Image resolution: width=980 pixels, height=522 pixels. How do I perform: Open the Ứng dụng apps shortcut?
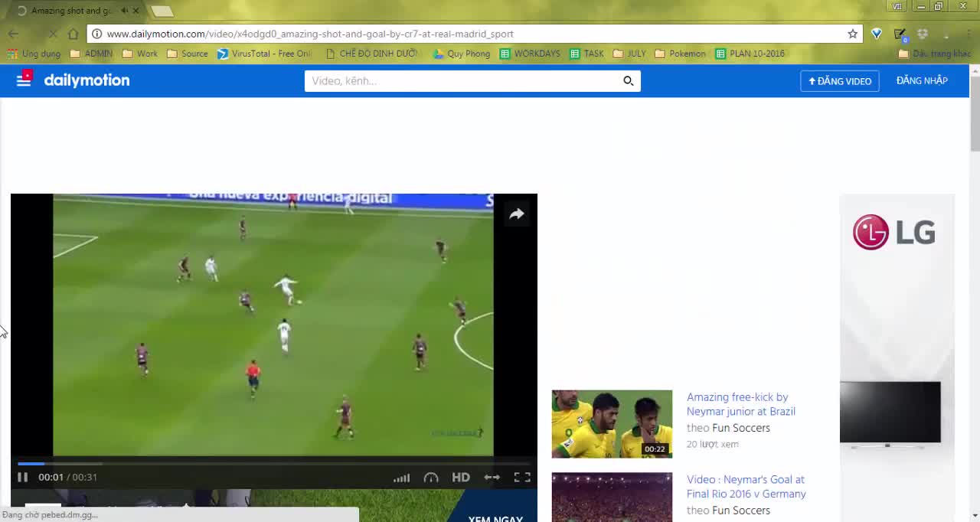[x=34, y=54]
